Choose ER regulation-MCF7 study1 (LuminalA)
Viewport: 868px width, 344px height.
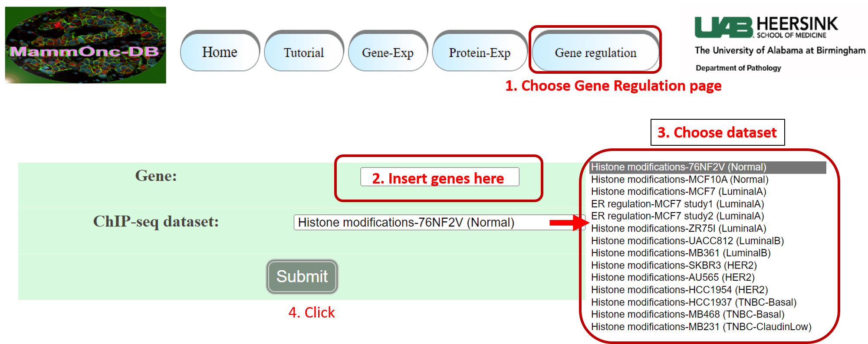pos(677,204)
